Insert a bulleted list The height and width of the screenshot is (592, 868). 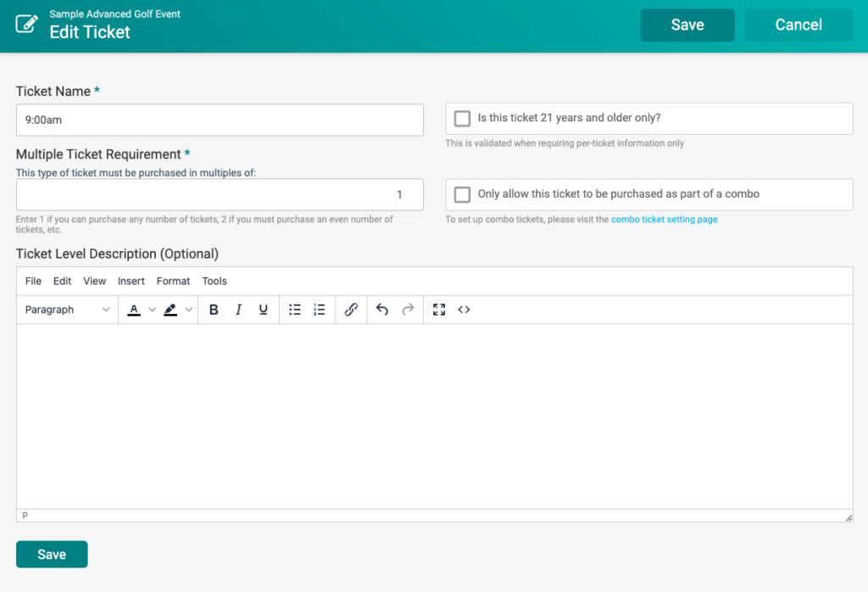point(294,310)
